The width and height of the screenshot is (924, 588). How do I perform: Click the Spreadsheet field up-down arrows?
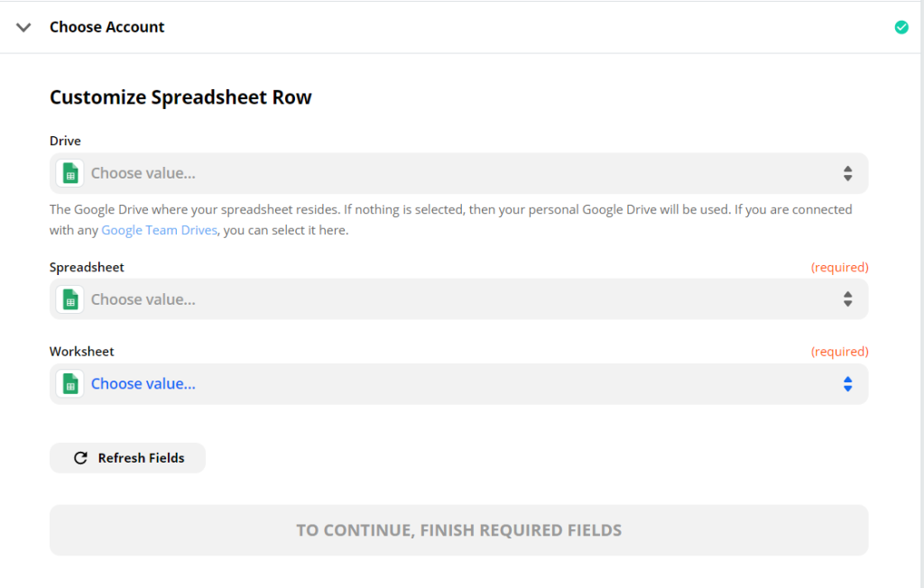[847, 299]
